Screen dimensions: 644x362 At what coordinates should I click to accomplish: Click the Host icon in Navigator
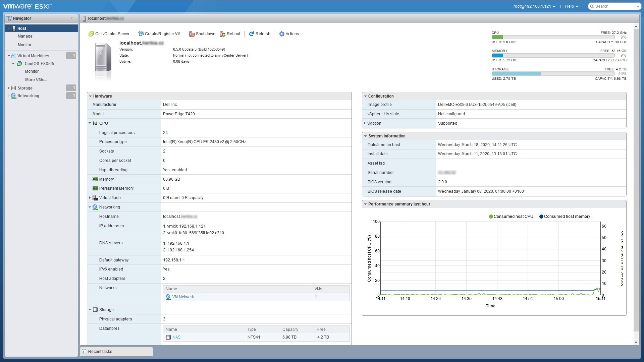tap(14, 28)
